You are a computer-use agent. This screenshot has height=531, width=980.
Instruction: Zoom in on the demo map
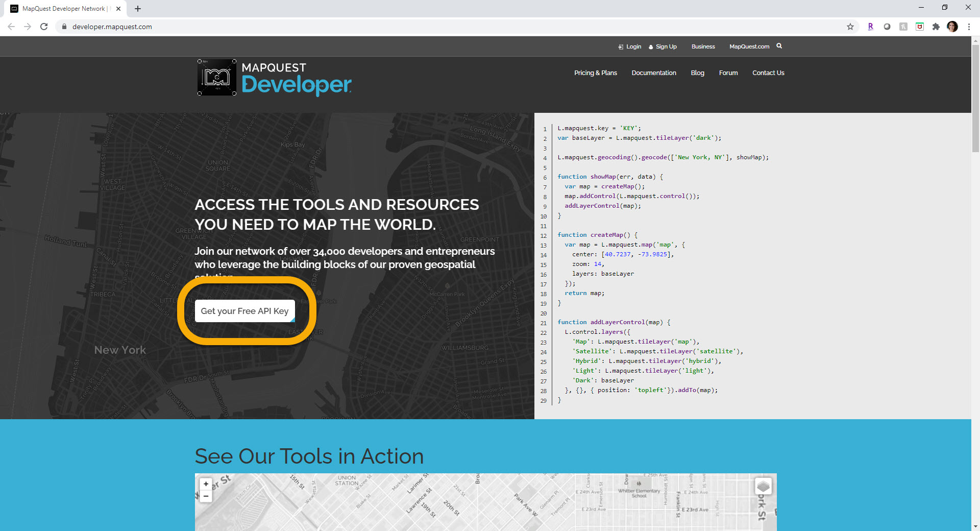pyautogui.click(x=206, y=484)
